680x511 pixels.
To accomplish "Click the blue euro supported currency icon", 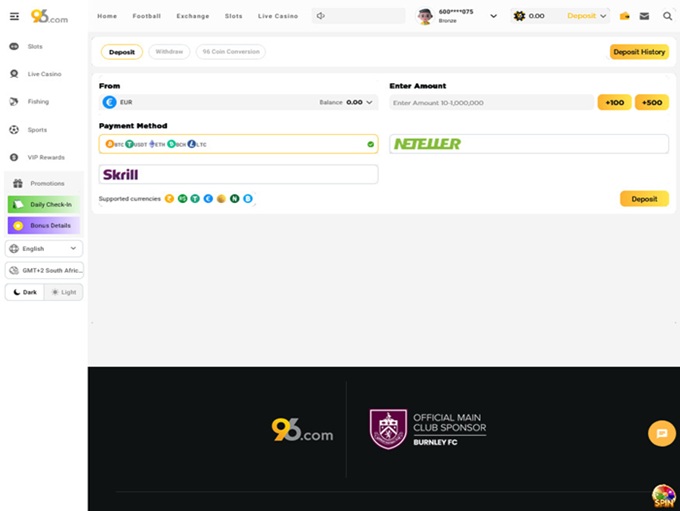I will pos(208,199).
